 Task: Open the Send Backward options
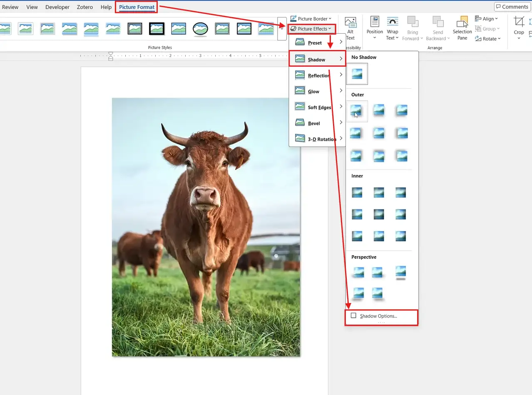[x=438, y=28]
